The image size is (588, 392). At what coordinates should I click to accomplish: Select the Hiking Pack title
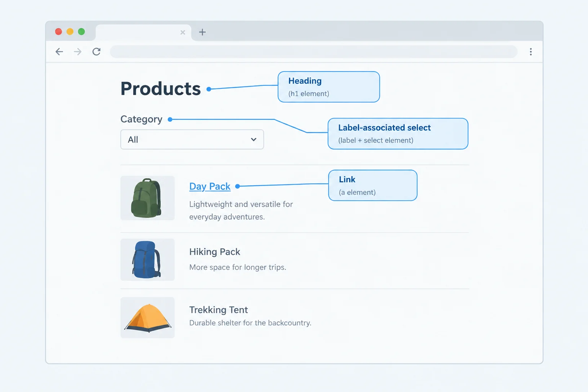[215, 252]
